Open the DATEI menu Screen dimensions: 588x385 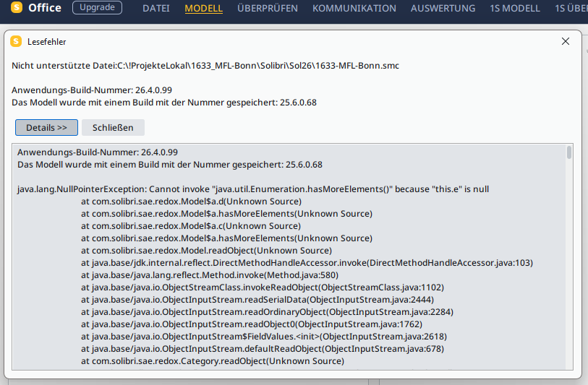(x=156, y=8)
